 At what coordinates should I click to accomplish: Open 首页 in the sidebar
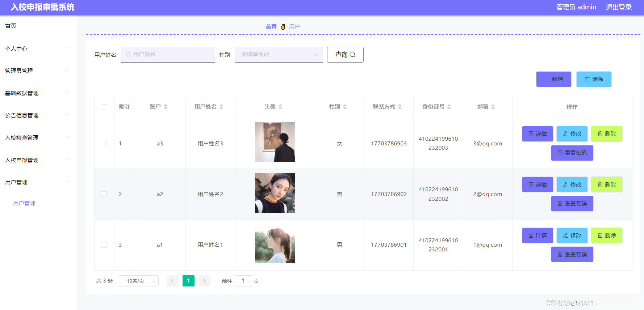(11, 26)
